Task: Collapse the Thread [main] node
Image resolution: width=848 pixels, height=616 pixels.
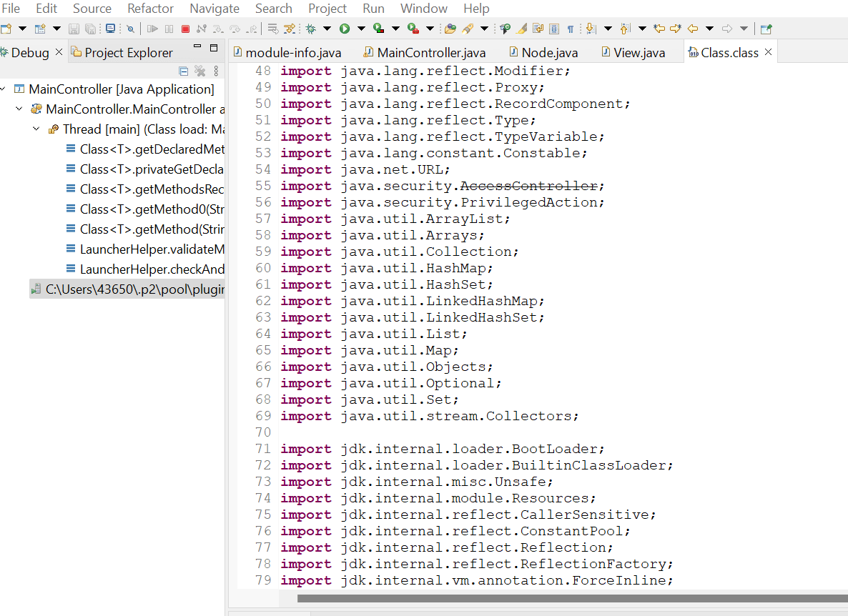Action: (x=36, y=129)
